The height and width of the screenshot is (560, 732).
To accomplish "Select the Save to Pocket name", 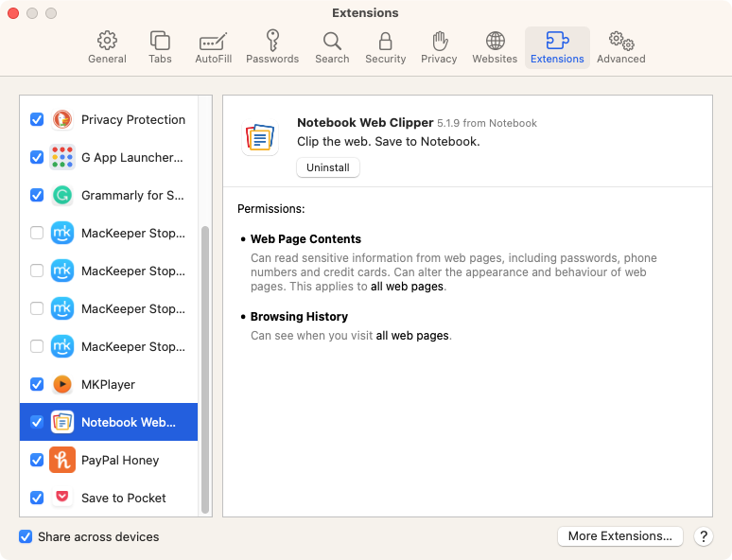I will coord(123,498).
